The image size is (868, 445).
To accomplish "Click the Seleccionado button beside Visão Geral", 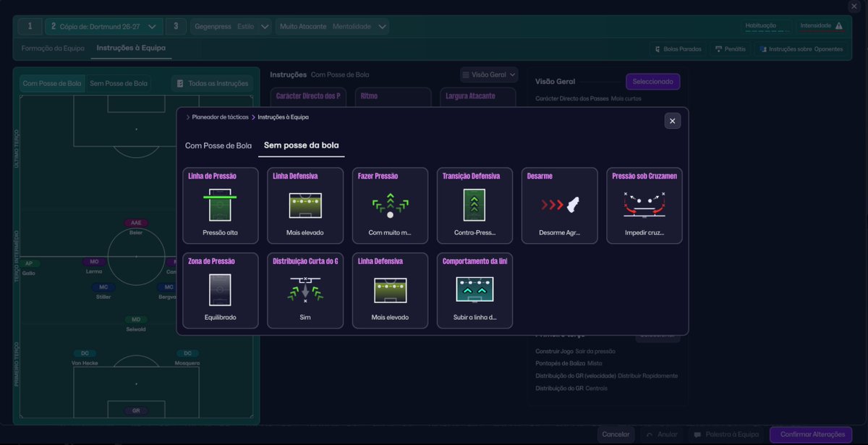I will (x=652, y=82).
